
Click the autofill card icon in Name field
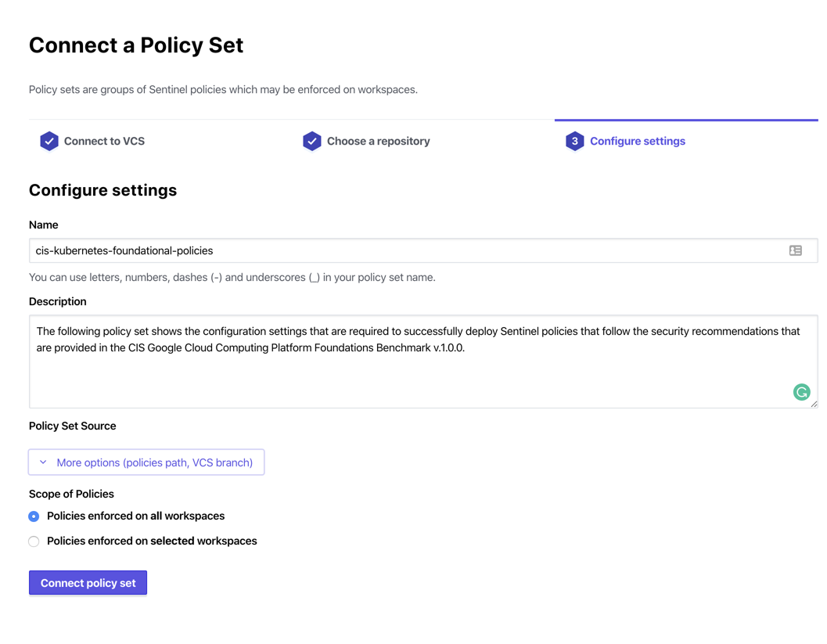(796, 250)
